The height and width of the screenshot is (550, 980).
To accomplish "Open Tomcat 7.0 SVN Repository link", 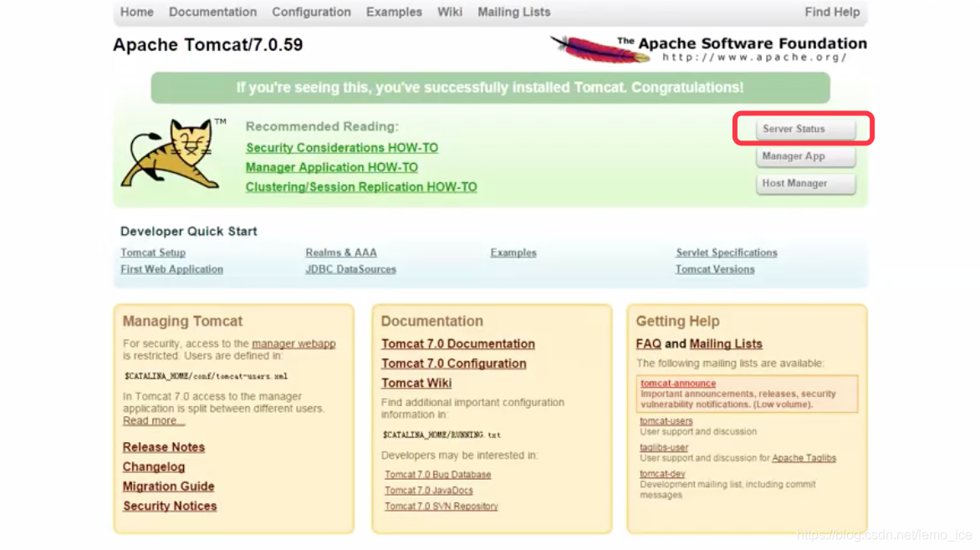I will (442, 507).
